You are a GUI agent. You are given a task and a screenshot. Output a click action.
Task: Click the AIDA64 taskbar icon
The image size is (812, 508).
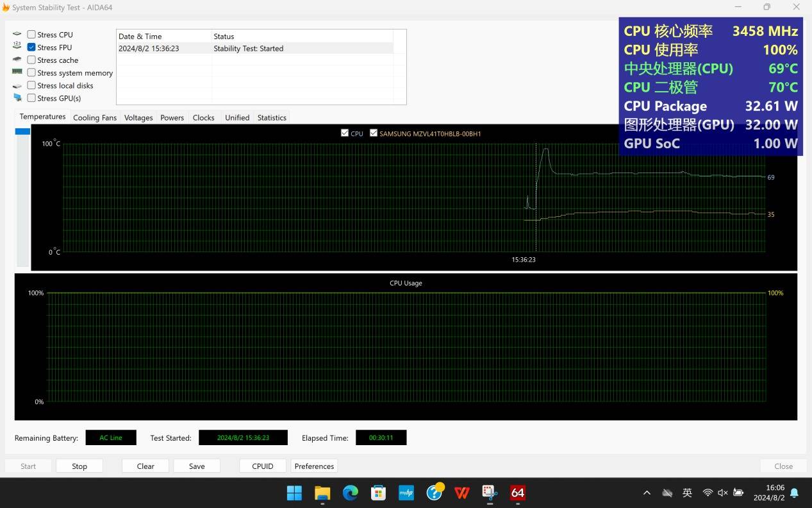click(518, 493)
